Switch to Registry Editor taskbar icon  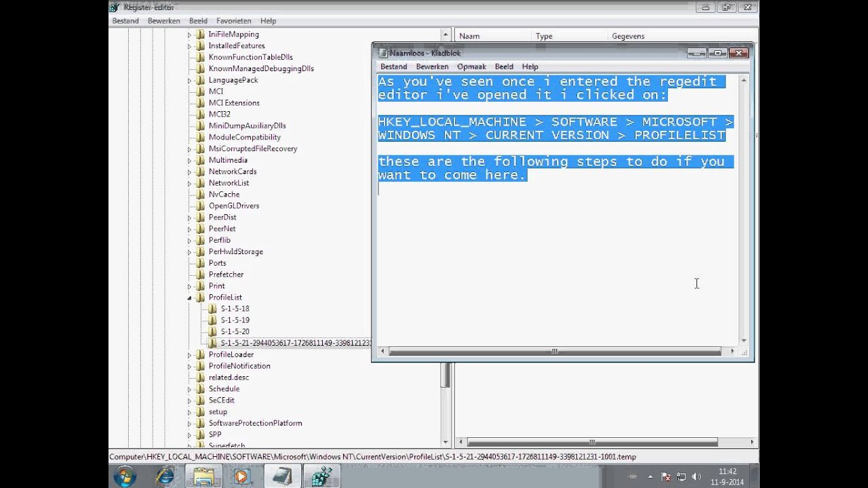coord(321,477)
